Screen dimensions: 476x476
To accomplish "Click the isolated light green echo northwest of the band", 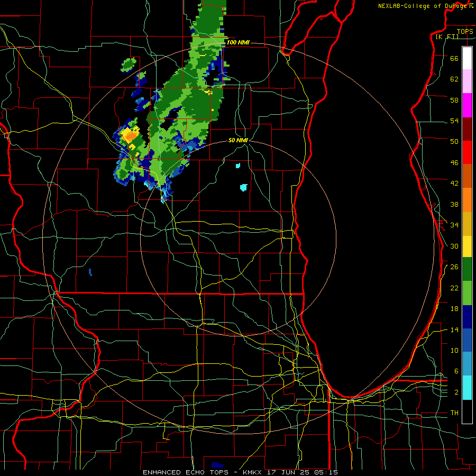I will 129,65.
